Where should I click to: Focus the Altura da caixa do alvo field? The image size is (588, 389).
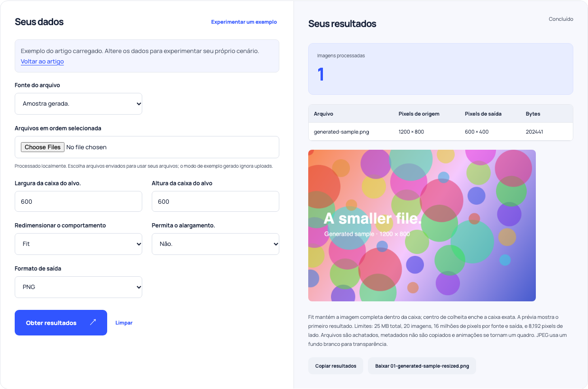tap(215, 201)
